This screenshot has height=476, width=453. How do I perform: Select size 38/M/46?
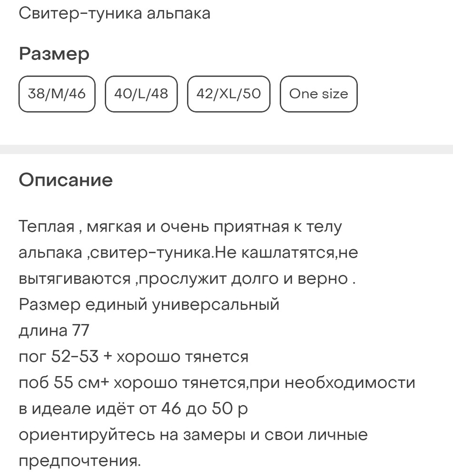click(57, 94)
